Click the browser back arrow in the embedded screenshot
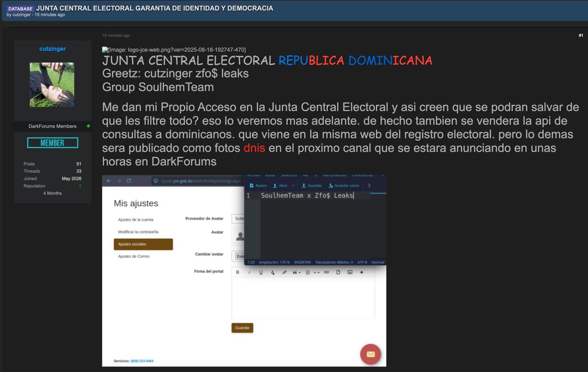 point(109,180)
